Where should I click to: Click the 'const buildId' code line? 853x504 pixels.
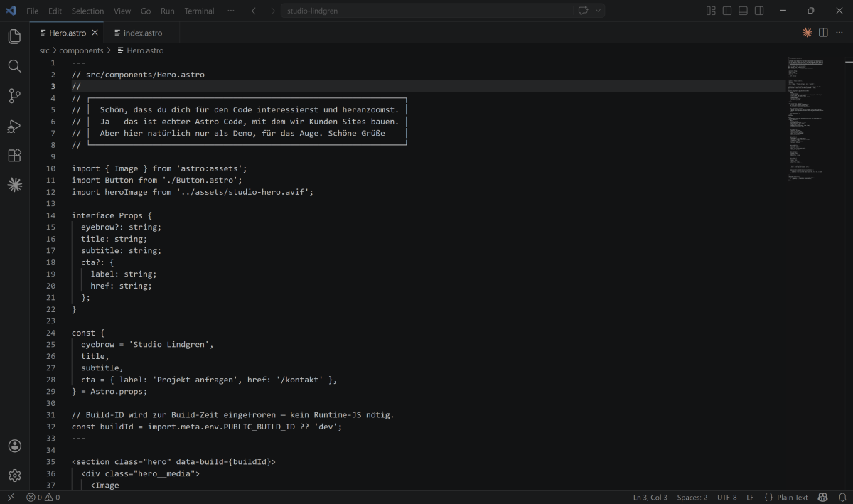coord(207,427)
